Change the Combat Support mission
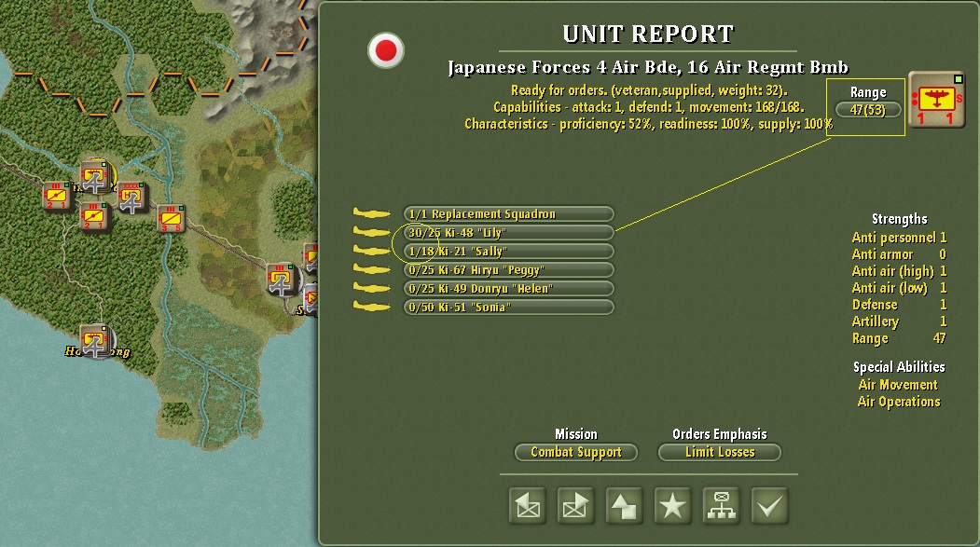The height and width of the screenshot is (547, 980). point(575,452)
